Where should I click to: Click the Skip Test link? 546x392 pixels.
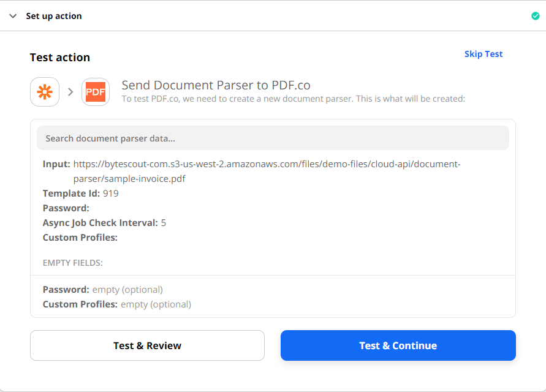(x=483, y=54)
